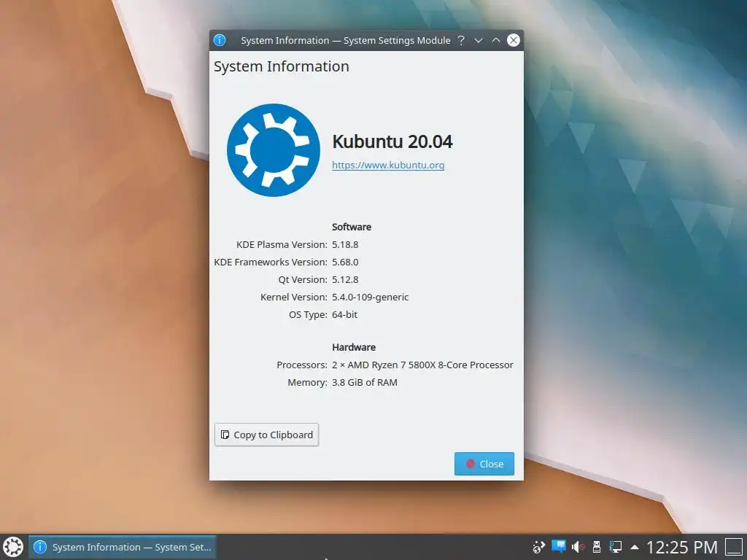
Task: Open the removable devices tray icon
Action: pos(596,547)
